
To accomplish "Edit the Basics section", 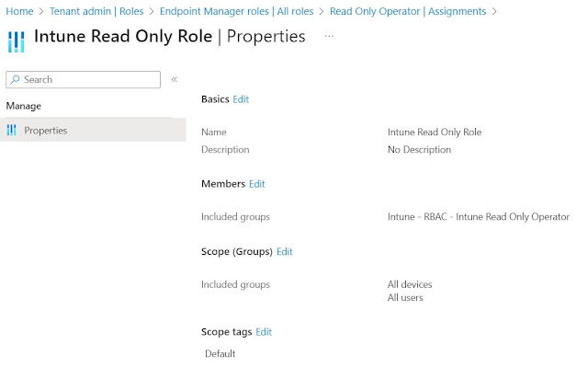I will coord(241,99).
